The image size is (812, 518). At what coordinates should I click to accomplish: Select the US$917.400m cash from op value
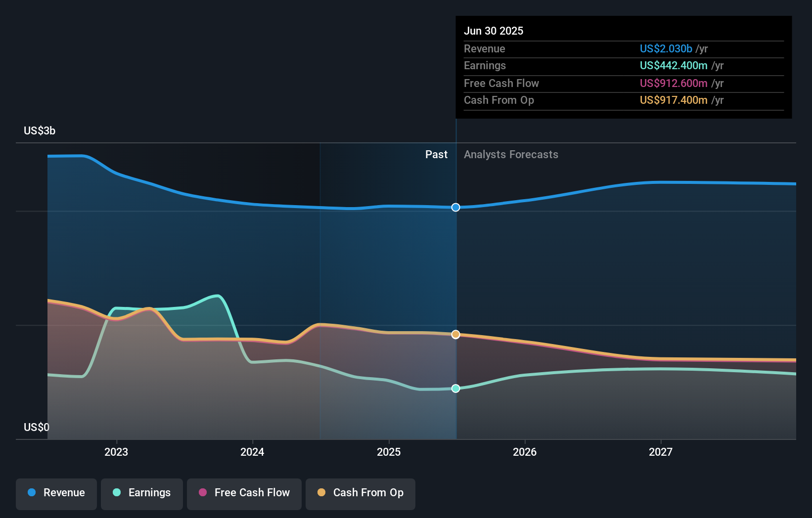pyautogui.click(x=673, y=100)
